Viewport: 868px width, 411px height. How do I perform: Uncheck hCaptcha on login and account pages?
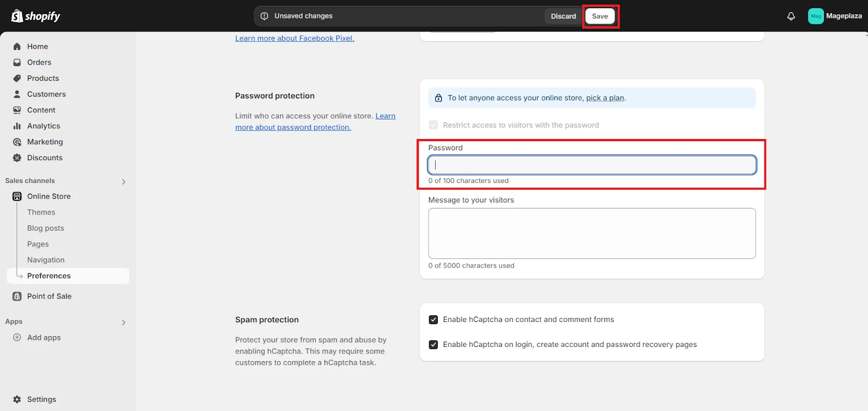(x=433, y=345)
